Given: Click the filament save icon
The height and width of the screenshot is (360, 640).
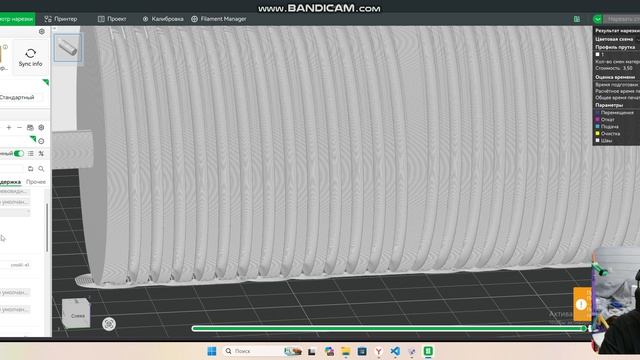Looking at the screenshot, I should (x=30, y=127).
